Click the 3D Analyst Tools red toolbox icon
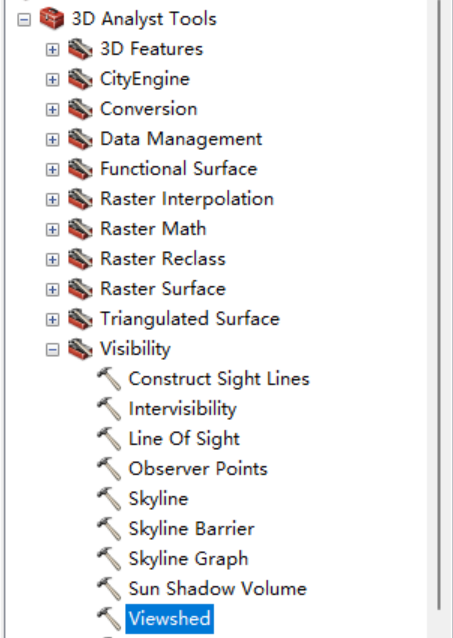This screenshot has height=638, width=453. tap(52, 19)
